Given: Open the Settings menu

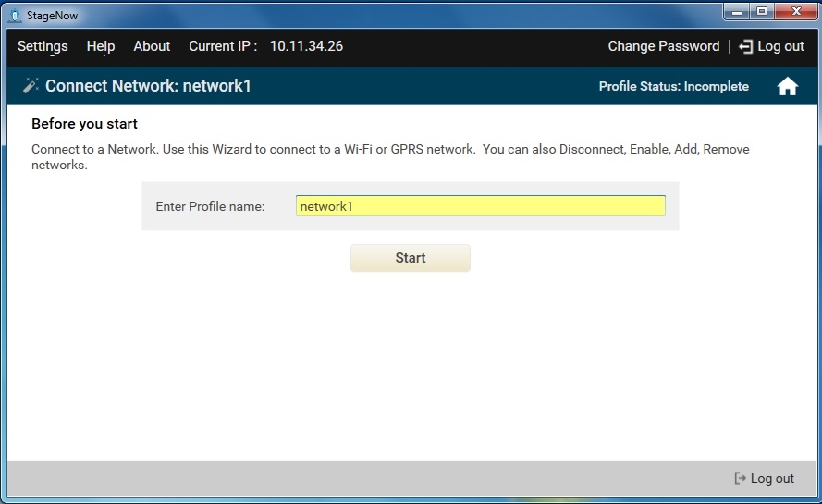Looking at the screenshot, I should pyautogui.click(x=43, y=46).
